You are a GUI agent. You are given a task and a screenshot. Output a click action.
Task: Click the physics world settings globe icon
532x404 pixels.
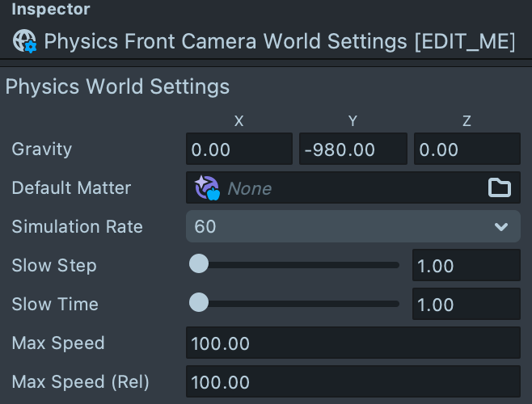click(26, 41)
